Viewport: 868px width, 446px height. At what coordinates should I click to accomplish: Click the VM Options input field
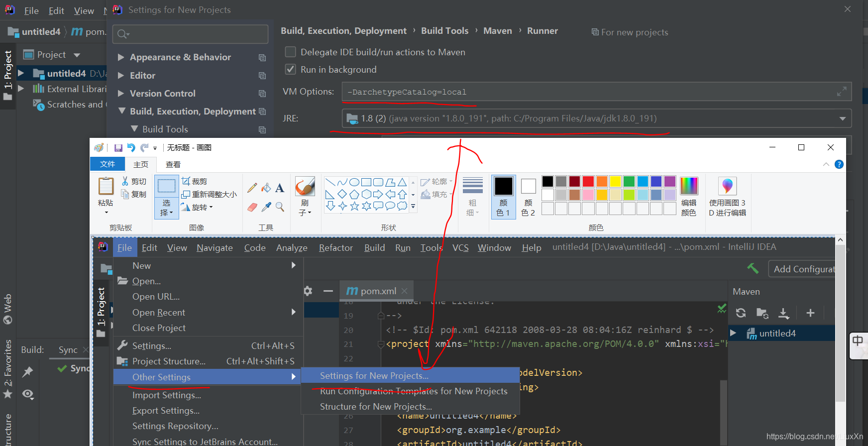(596, 92)
